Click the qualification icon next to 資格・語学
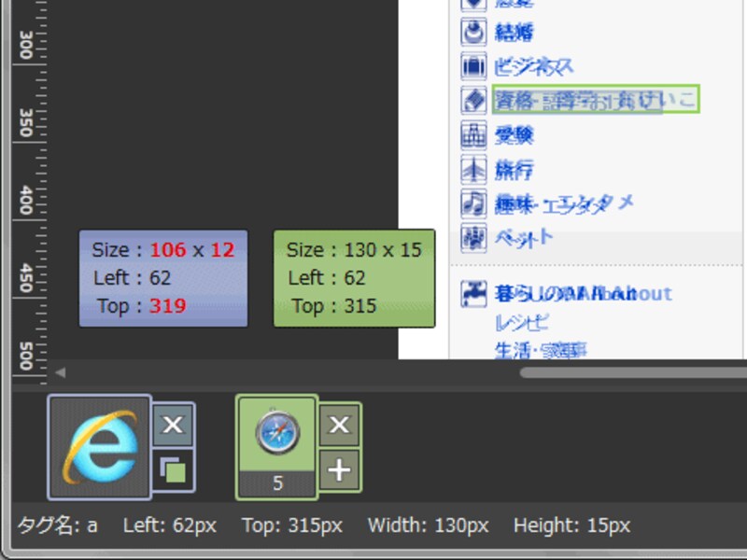Screen dimensions: 747x560 coord(473,97)
